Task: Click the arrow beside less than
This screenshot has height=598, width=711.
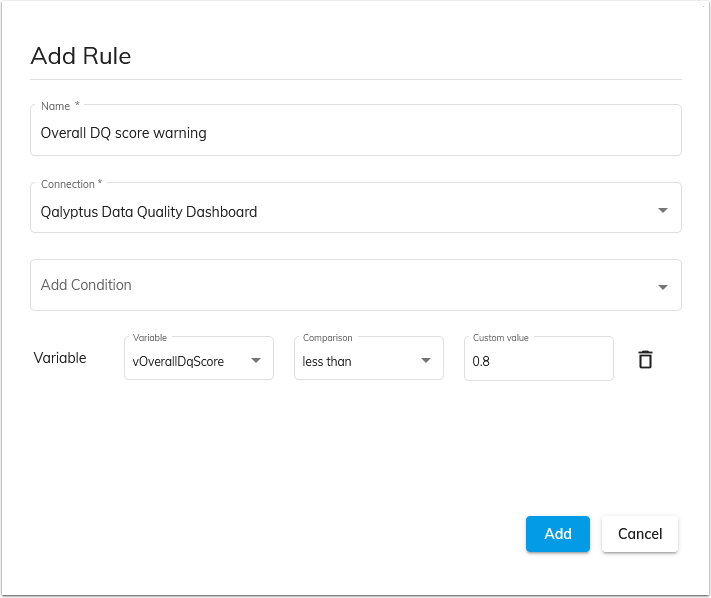Action: click(x=425, y=360)
